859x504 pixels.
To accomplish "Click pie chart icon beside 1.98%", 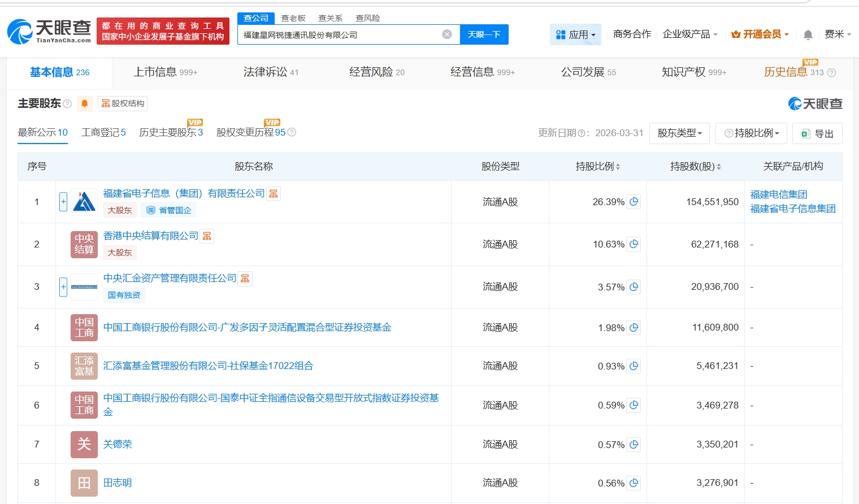I will pos(634,328).
